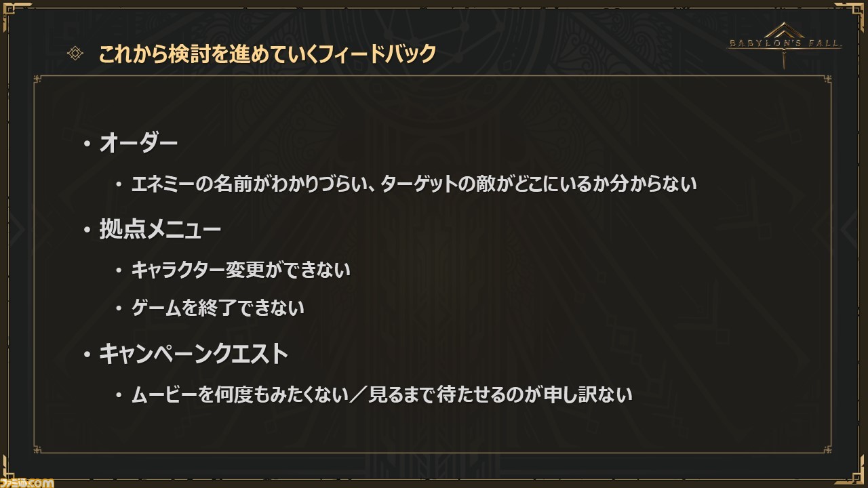Screen dimensions: 868x488
Task: Click the エネミーの名前がわかりづらい feedback line
Action: click(x=414, y=184)
